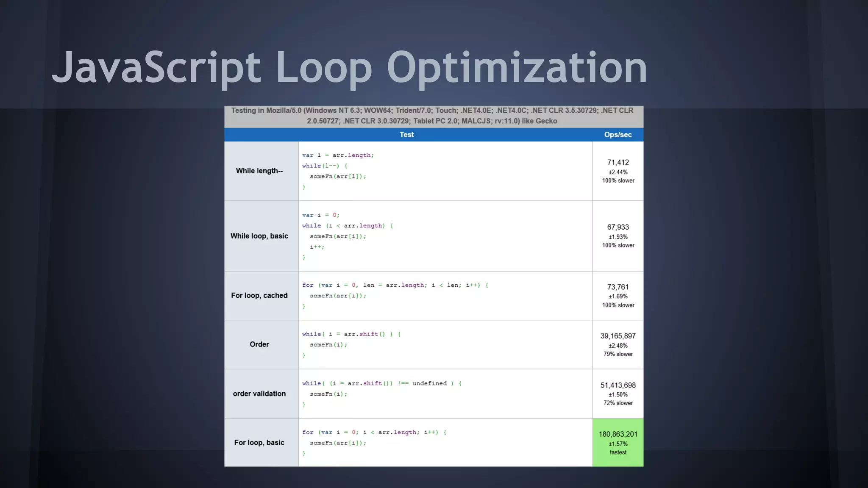
Task: Click the '73,761' ops/sec value
Action: click(618, 287)
